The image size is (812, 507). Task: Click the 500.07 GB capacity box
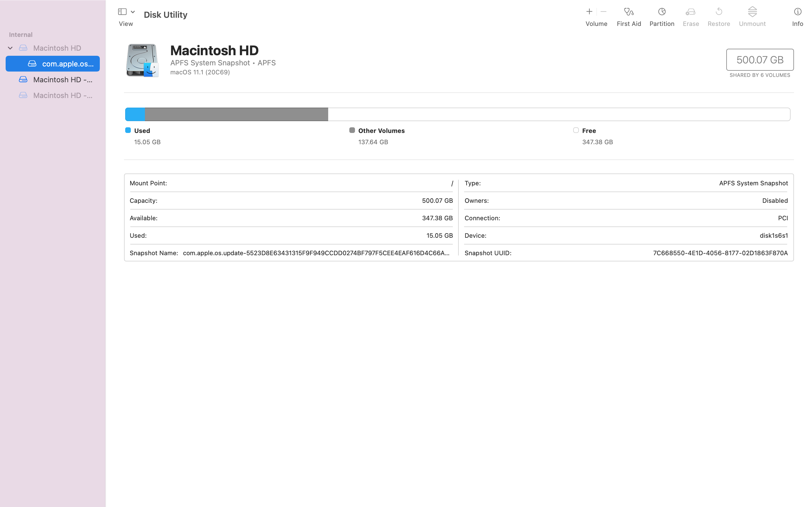(760, 60)
